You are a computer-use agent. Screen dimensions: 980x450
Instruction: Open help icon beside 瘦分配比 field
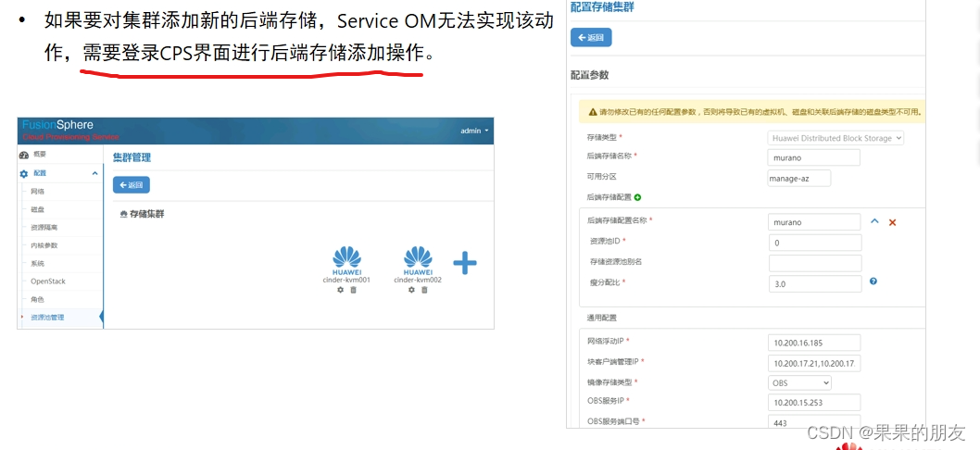coord(873,281)
